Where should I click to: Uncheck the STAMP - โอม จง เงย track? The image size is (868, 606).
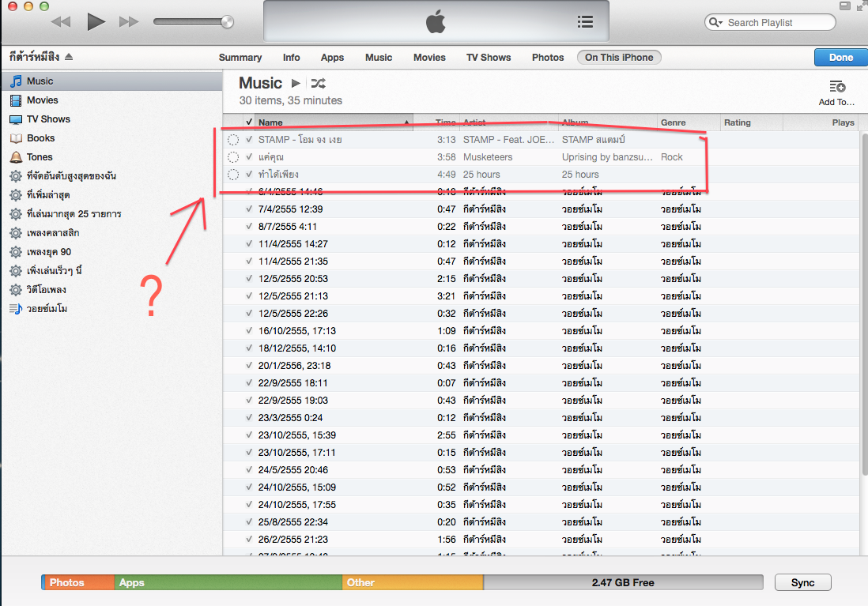[249, 140]
